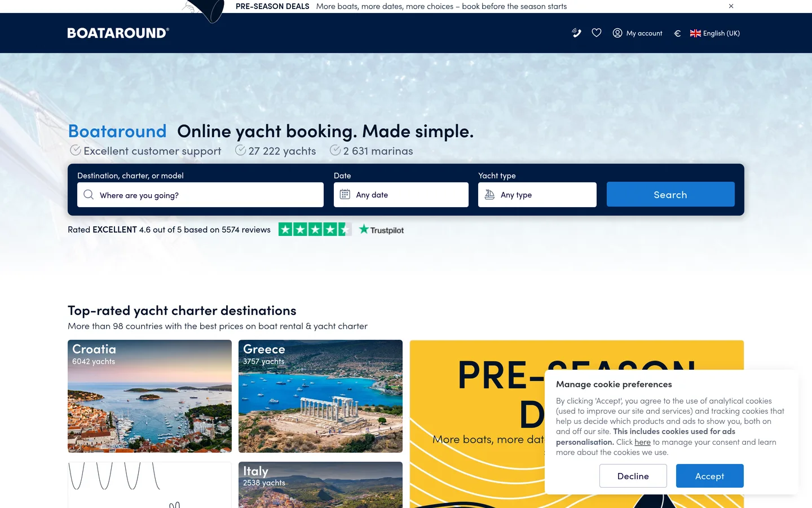Follow the 'here' cookie consent link

point(643,442)
